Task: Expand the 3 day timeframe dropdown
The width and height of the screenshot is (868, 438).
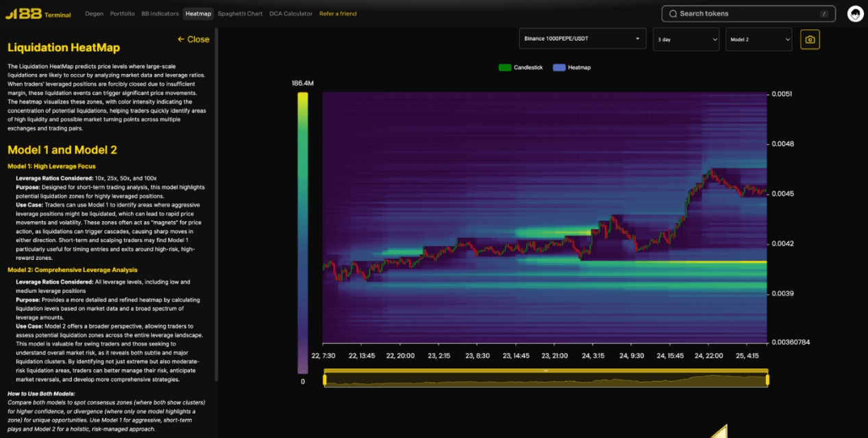Action: (x=686, y=39)
